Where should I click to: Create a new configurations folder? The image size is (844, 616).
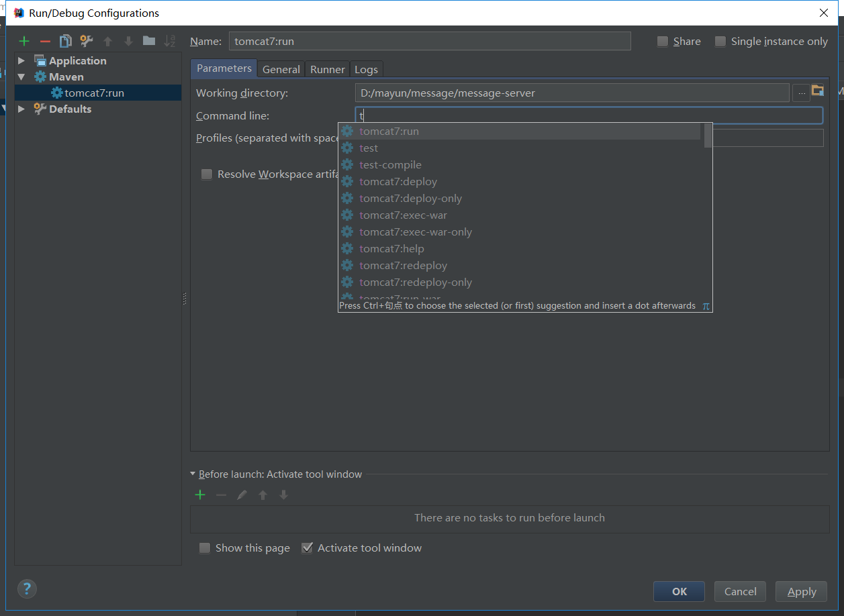(x=148, y=40)
